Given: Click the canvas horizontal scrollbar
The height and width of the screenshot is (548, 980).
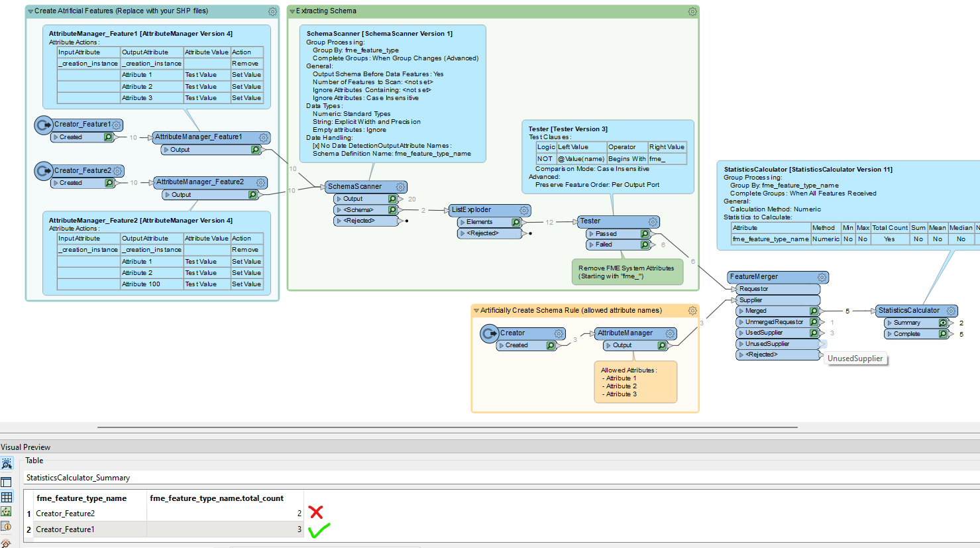Looking at the screenshot, I should (x=447, y=427).
